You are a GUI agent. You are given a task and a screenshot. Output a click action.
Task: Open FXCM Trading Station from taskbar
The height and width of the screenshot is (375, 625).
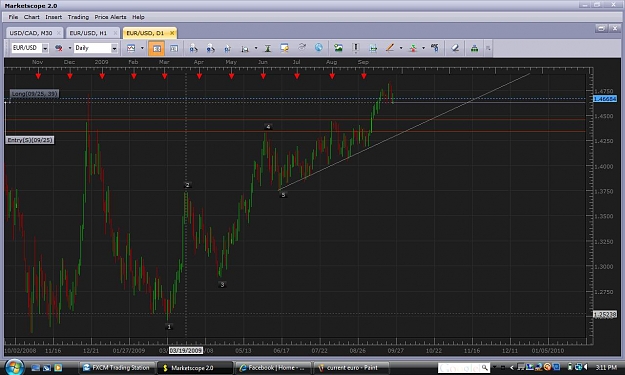116,368
